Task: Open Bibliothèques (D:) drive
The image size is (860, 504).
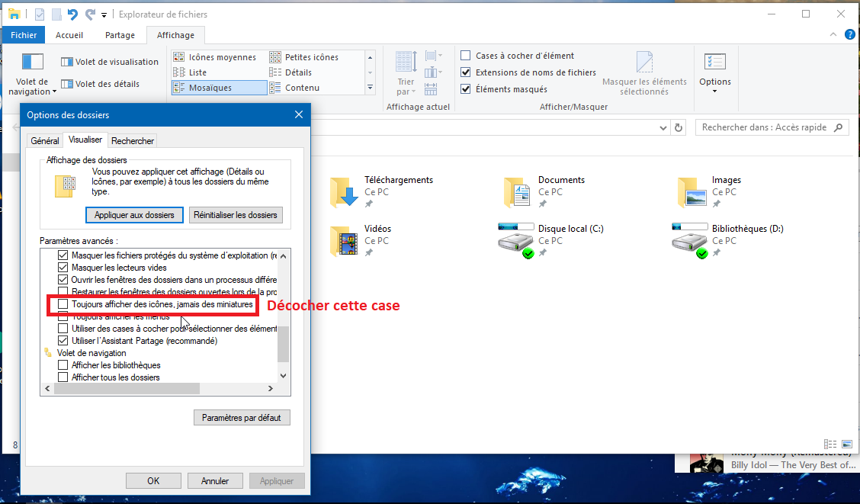Action: 727,240
